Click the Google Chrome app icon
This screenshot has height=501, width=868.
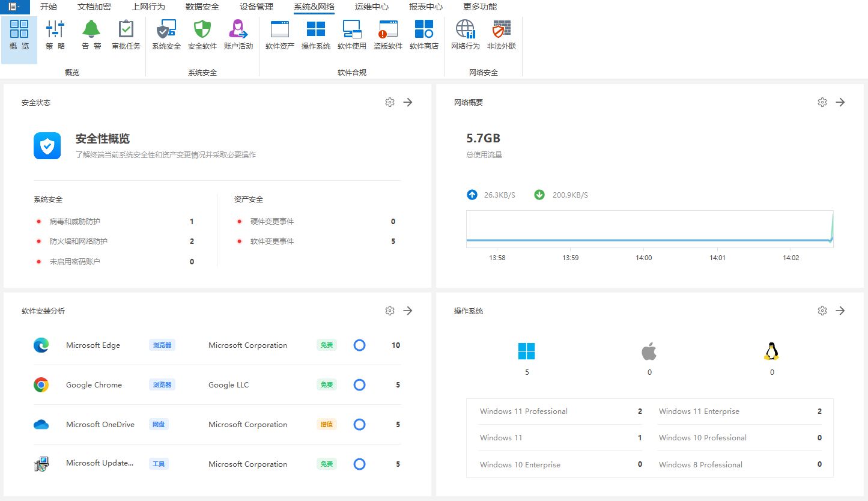[41, 385]
